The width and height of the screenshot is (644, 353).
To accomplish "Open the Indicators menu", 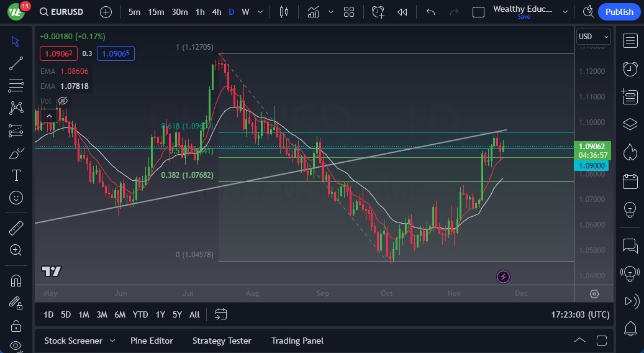I will [314, 12].
